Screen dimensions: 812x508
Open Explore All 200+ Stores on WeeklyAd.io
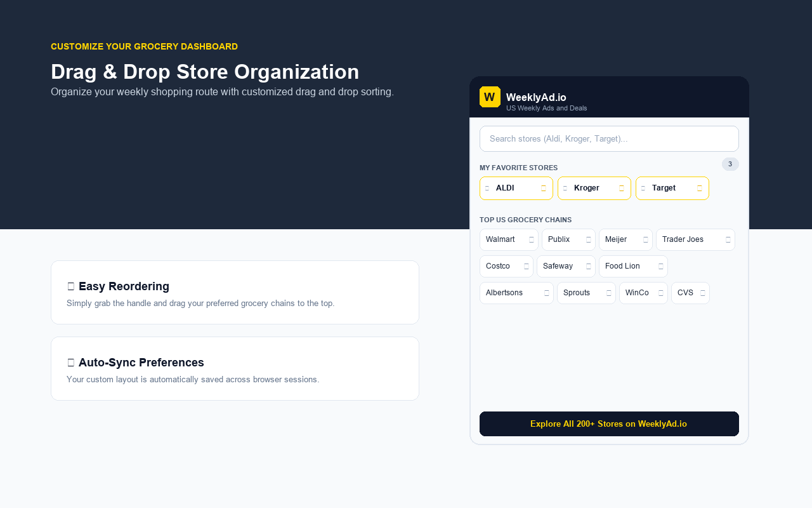click(609, 424)
